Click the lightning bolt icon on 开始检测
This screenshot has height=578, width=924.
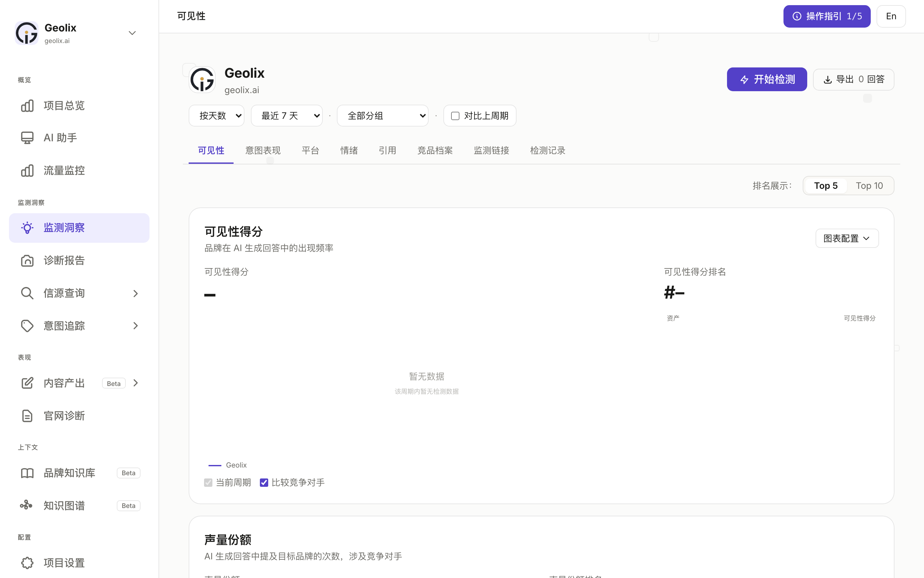tap(744, 80)
